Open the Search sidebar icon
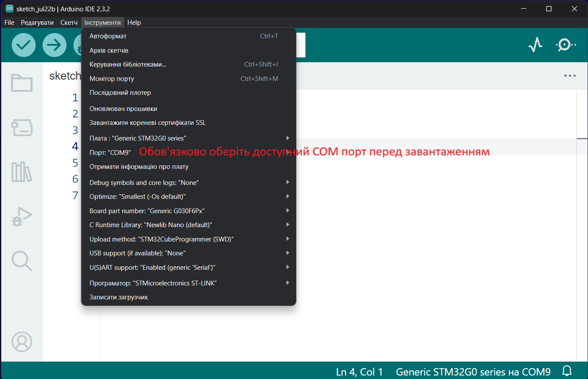 click(22, 261)
